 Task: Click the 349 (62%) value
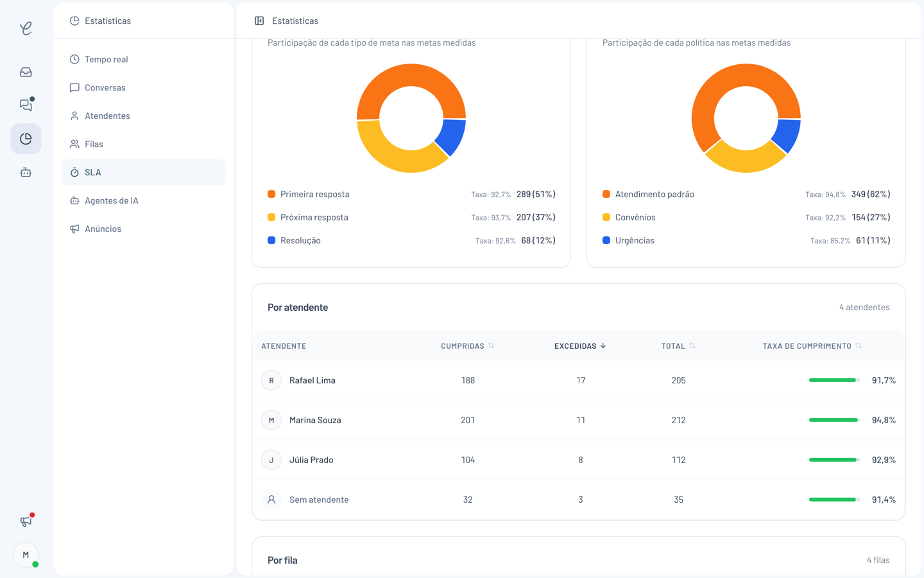[871, 194]
